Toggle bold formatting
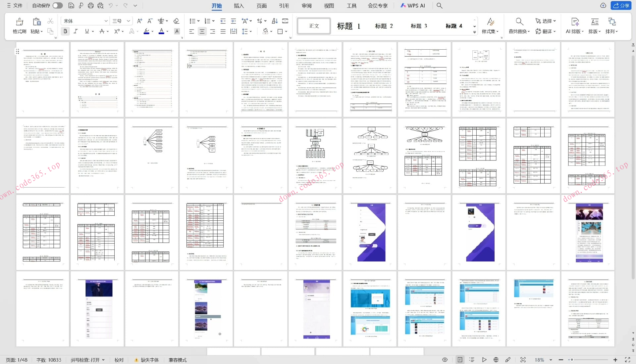The image size is (636, 364). coord(65,31)
